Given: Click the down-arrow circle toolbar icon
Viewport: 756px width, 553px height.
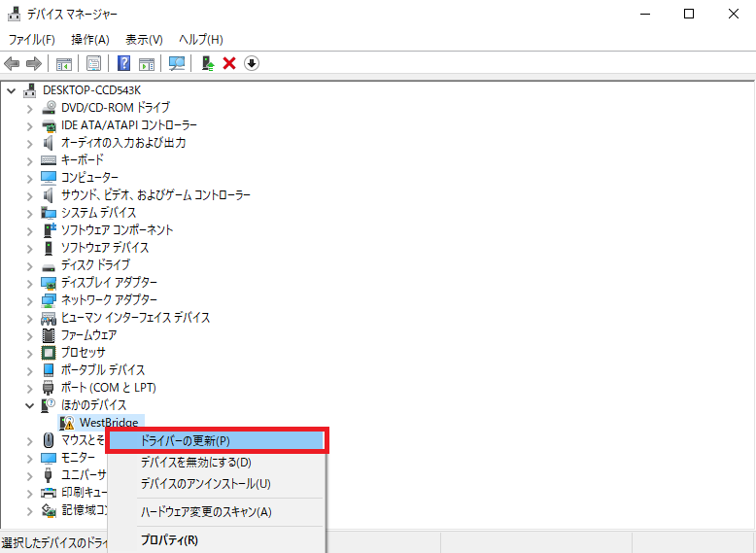Looking at the screenshot, I should tap(252, 63).
